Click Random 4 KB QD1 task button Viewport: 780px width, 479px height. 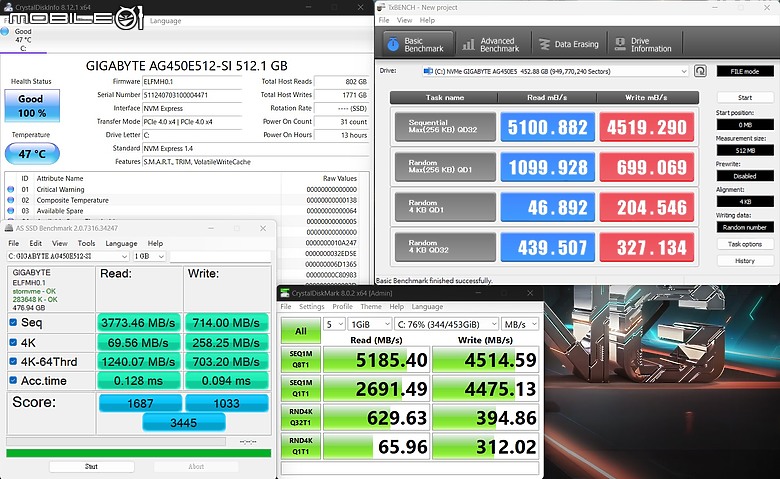pyautogui.click(x=445, y=207)
